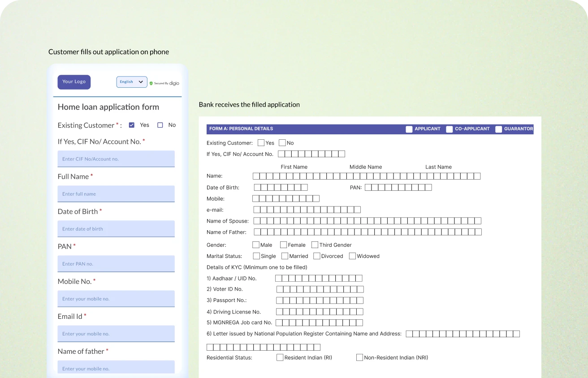The height and width of the screenshot is (378, 588).
Task: Select the Third Gender checkbox
Action: (x=315, y=245)
